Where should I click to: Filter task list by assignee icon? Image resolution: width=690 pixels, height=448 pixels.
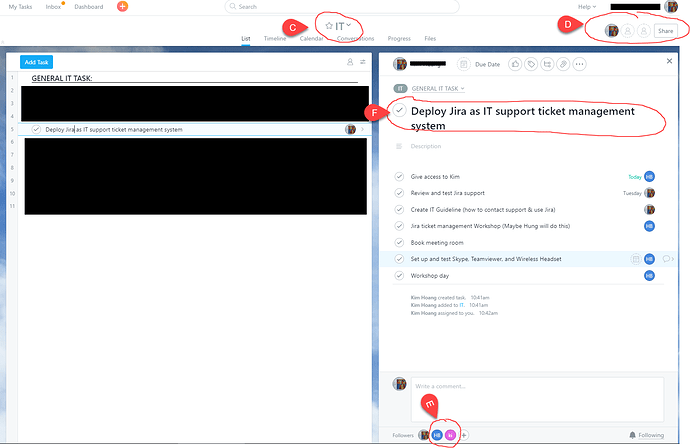click(x=350, y=62)
